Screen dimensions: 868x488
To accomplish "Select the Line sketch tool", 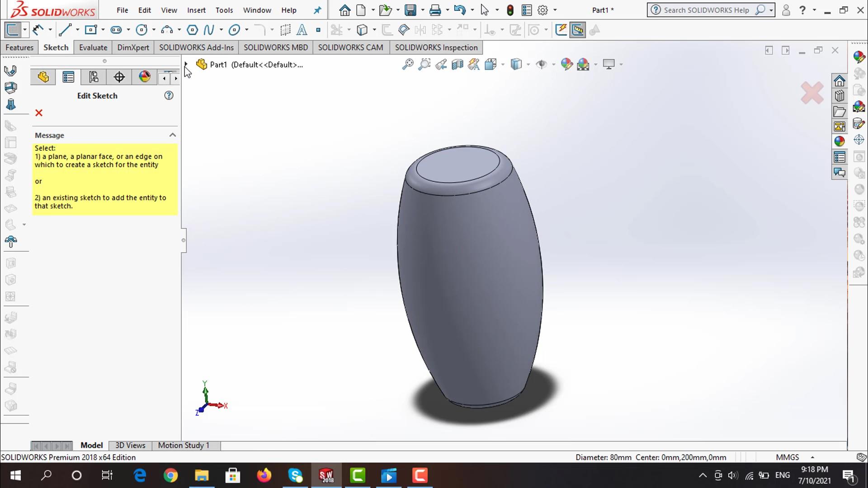I will click(65, 30).
